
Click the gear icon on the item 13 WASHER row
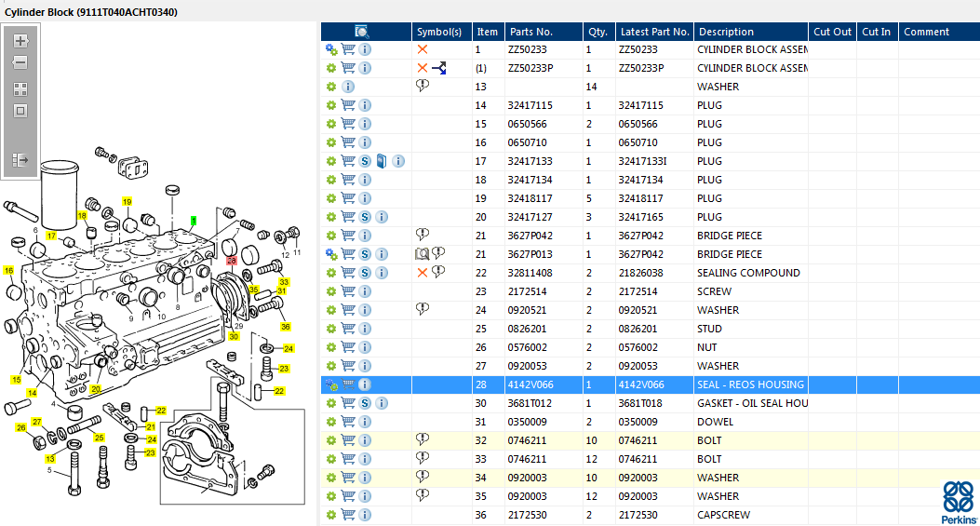tap(331, 87)
